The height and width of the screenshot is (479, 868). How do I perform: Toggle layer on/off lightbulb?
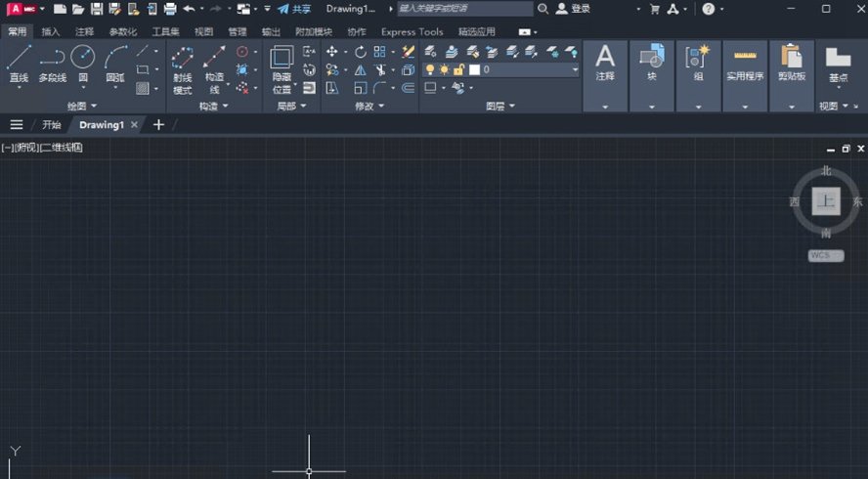point(429,69)
